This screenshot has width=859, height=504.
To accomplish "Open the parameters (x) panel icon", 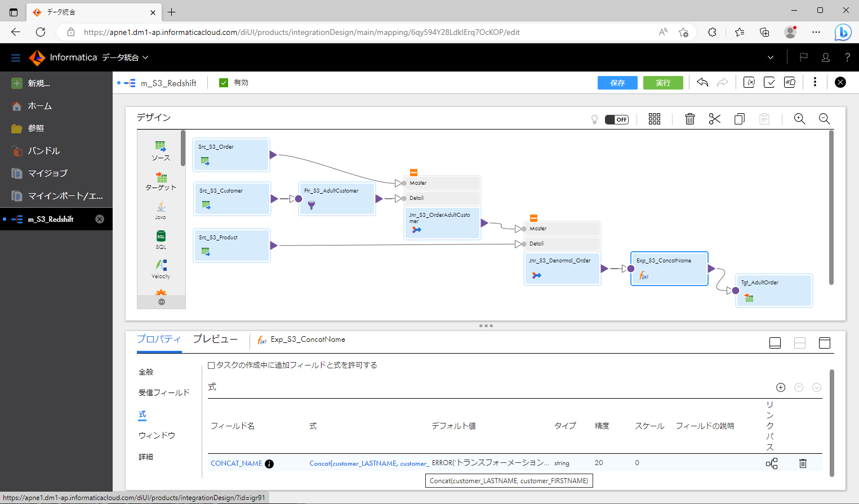I will (x=749, y=82).
